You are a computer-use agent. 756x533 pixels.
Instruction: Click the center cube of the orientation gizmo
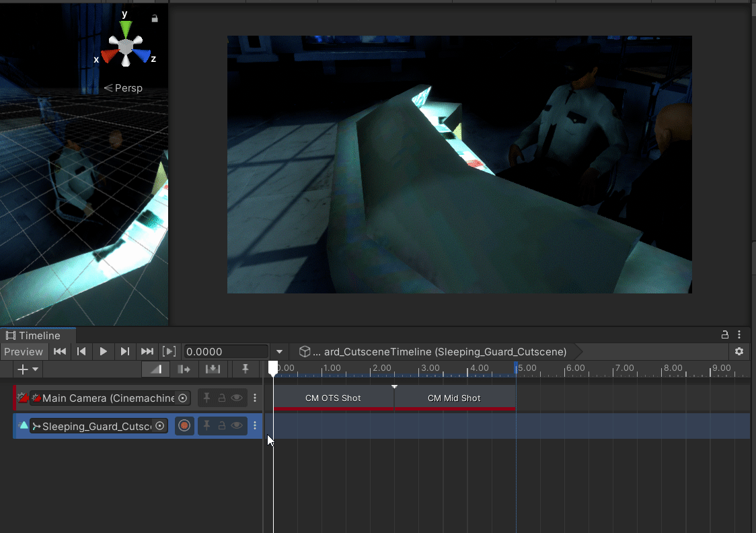pos(125,46)
